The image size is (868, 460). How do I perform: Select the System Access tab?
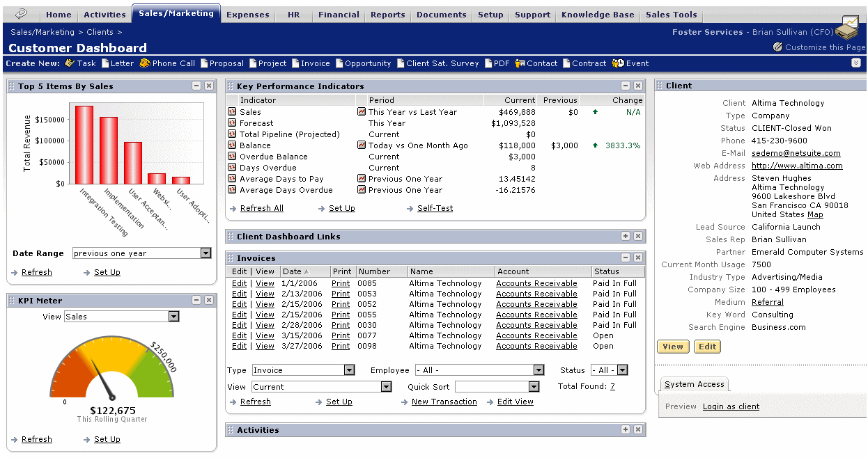tap(694, 384)
